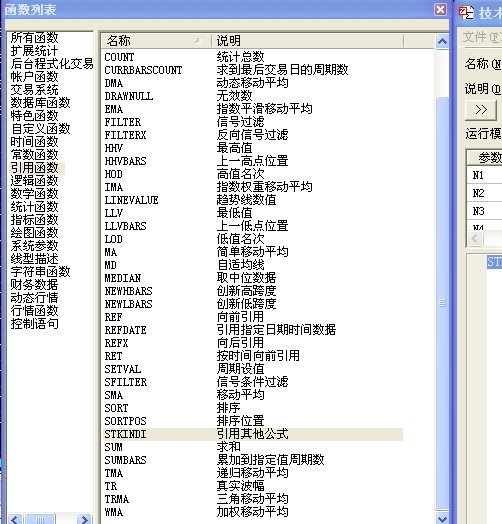Select the FILTER function row
Image resolution: width=502 pixels, height=524 pixels.
(x=252, y=122)
